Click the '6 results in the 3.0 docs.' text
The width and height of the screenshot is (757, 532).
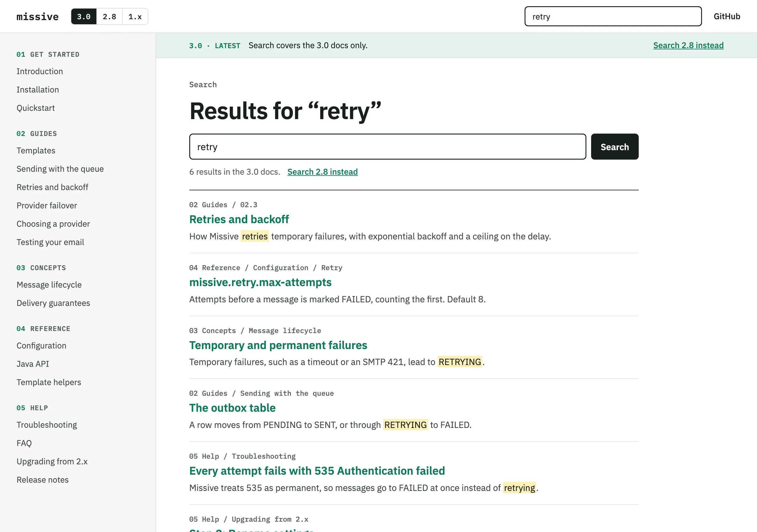pyautogui.click(x=235, y=172)
